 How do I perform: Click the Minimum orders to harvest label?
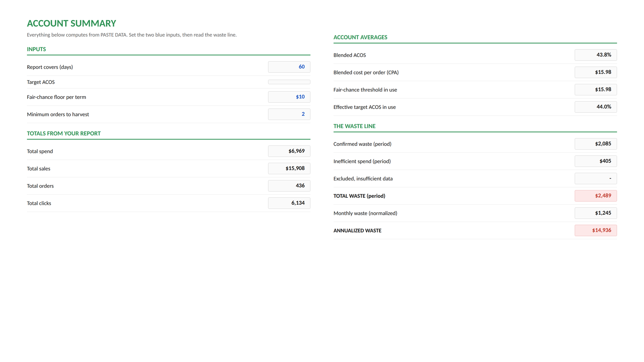tap(58, 114)
